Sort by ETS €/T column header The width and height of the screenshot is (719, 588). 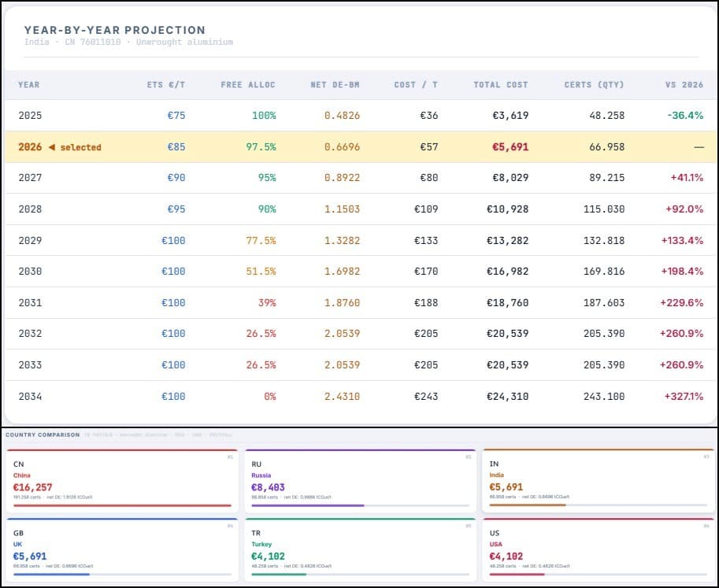point(165,85)
